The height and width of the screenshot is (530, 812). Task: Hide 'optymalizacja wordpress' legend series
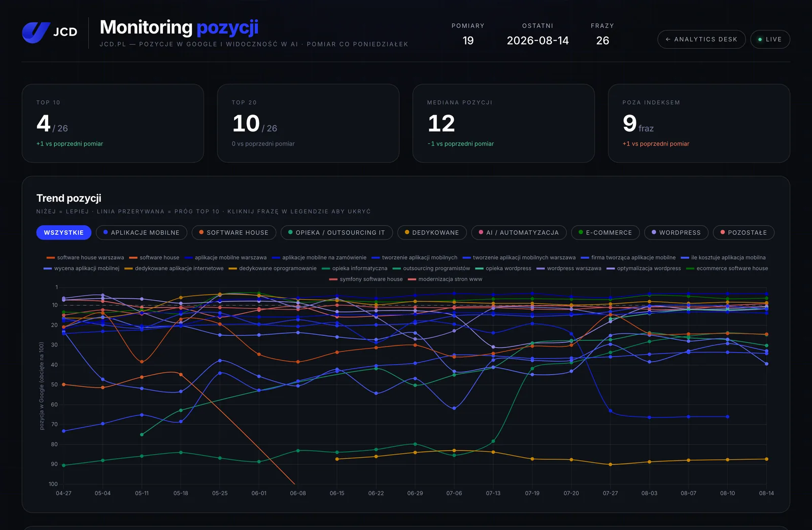pos(644,268)
